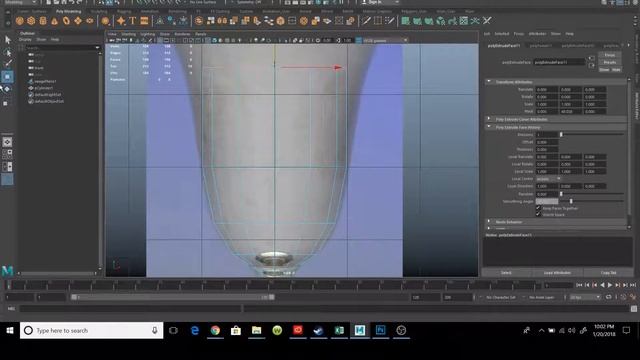The image size is (640, 360).
Task: Click the Windows Start button
Action: tap(10, 330)
